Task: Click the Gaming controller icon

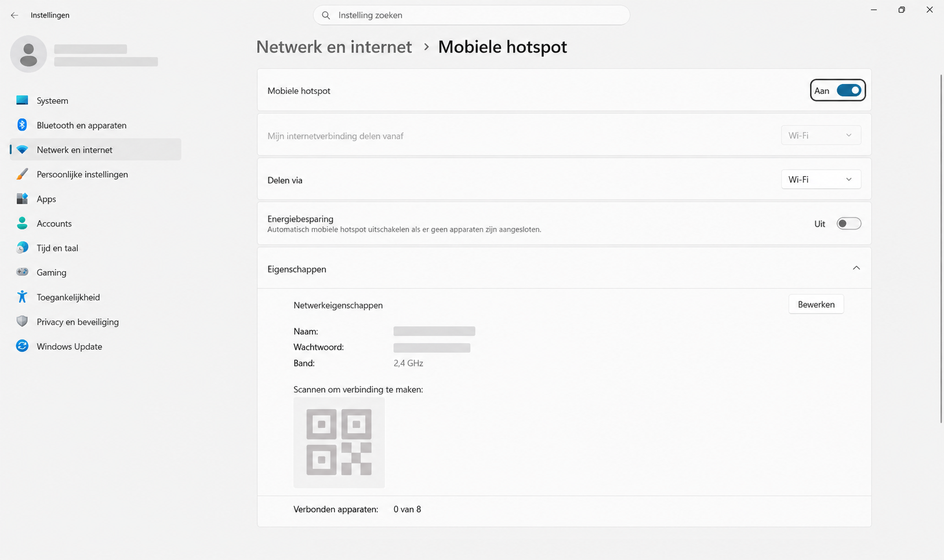Action: click(22, 272)
